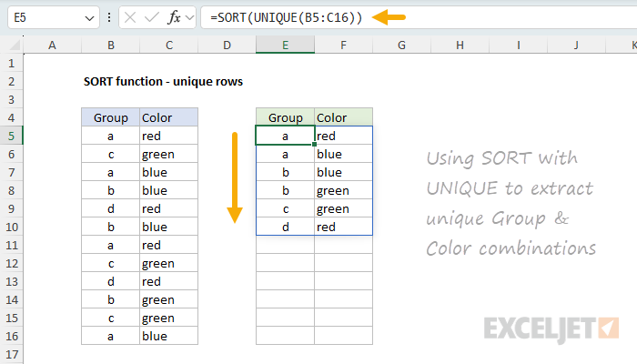Select column J header

(576, 45)
